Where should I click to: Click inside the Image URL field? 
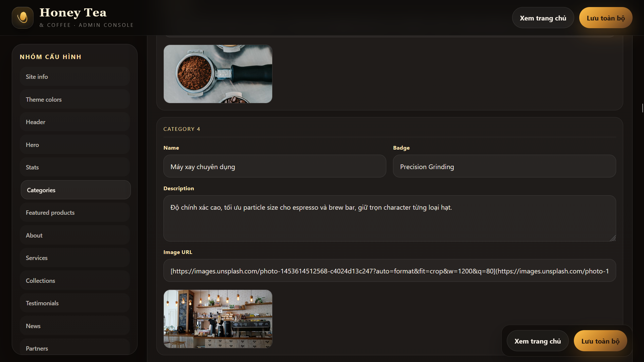[389, 270]
